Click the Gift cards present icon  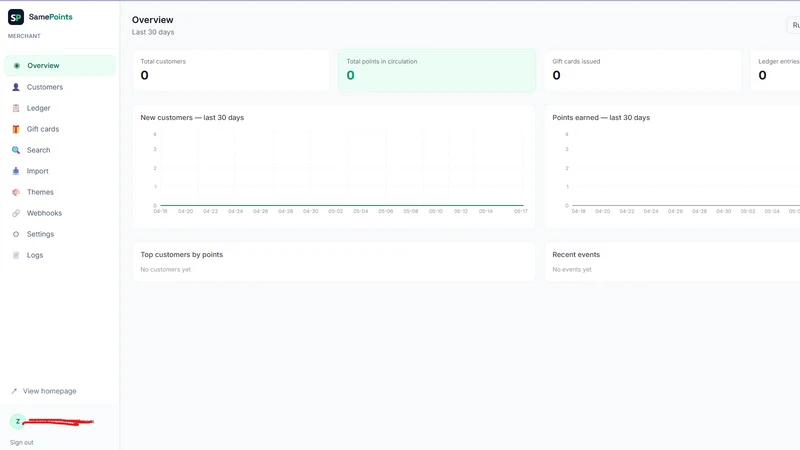click(x=16, y=129)
